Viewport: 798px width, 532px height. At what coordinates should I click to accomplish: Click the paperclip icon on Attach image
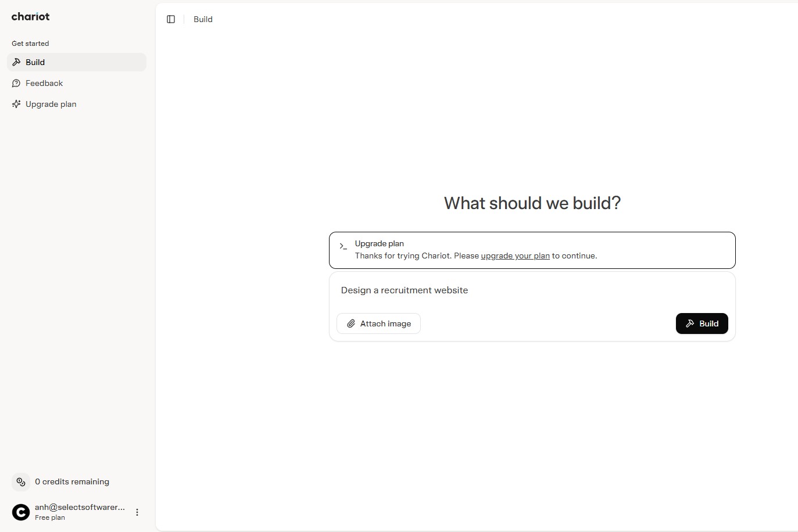click(x=351, y=323)
